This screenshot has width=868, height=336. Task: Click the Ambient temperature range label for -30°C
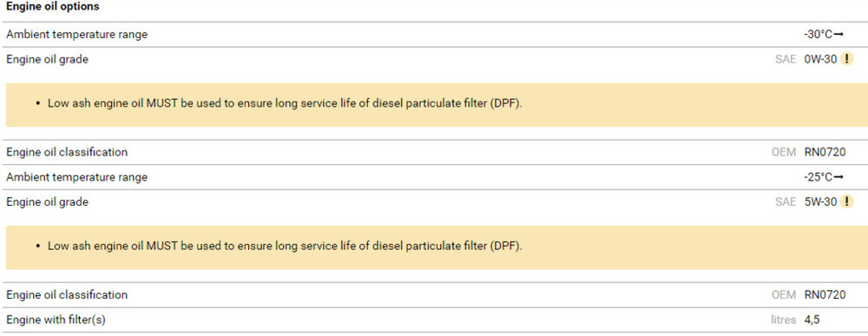77,35
